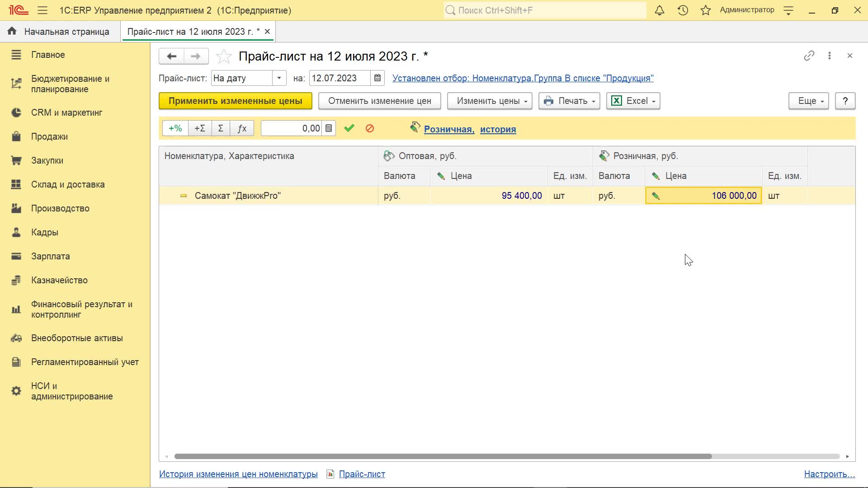Viewport: 868px width, 488px height.
Task: Click the horizontal scrollbar thumb
Action: point(443,456)
